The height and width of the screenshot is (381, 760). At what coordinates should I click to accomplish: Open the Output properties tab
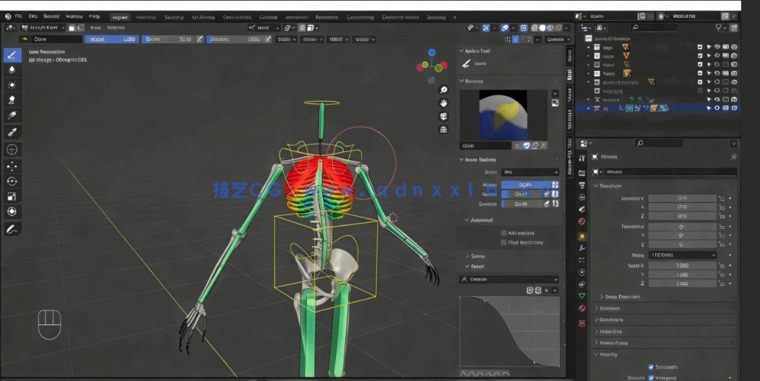(582, 185)
